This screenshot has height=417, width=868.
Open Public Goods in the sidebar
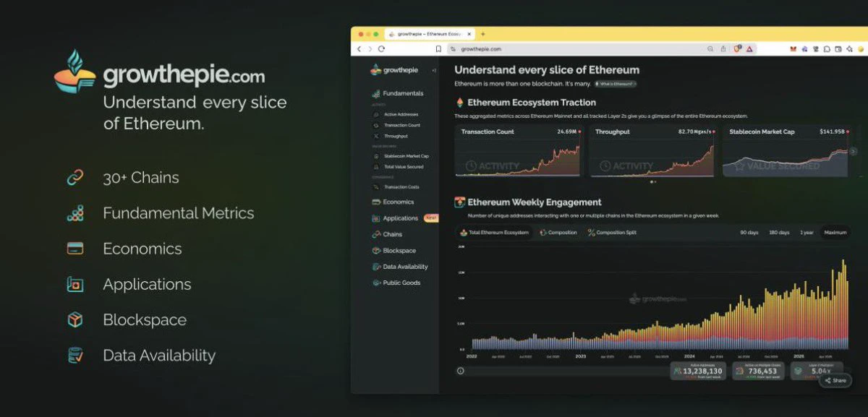[396, 283]
